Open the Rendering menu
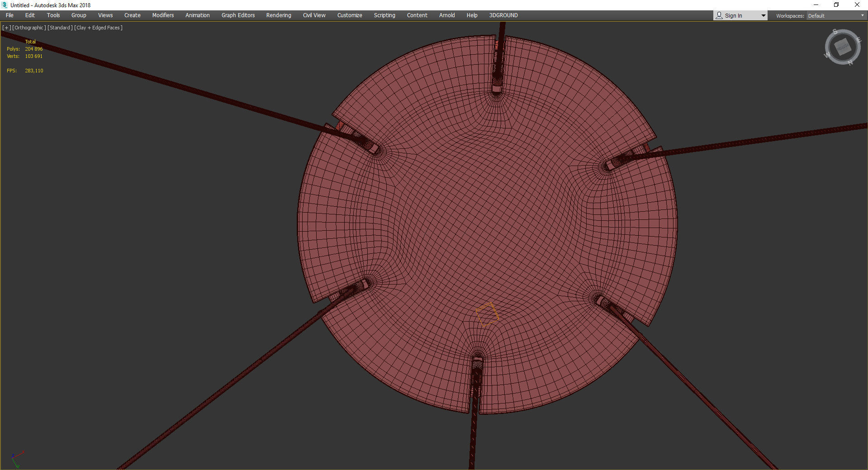 pyautogui.click(x=279, y=15)
